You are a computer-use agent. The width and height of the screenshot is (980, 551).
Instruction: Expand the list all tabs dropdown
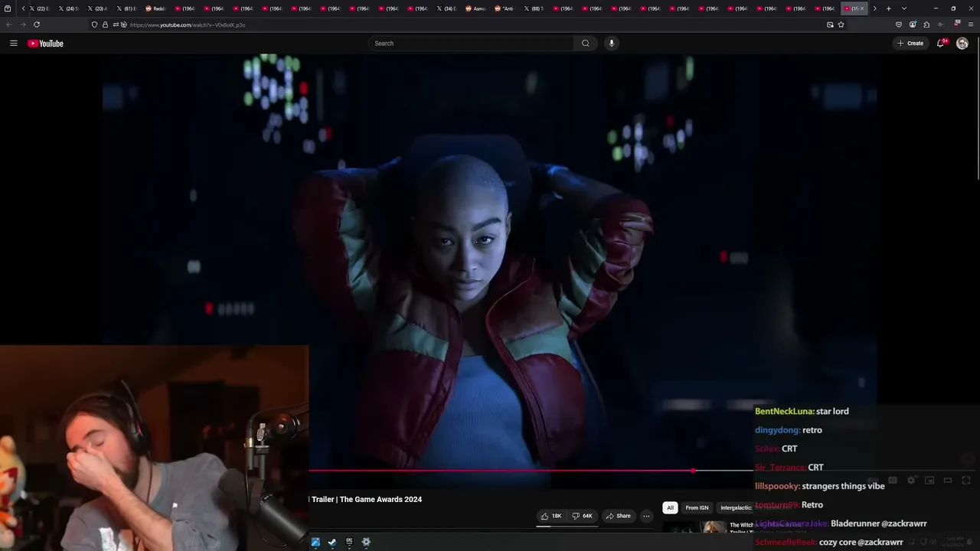click(x=904, y=8)
